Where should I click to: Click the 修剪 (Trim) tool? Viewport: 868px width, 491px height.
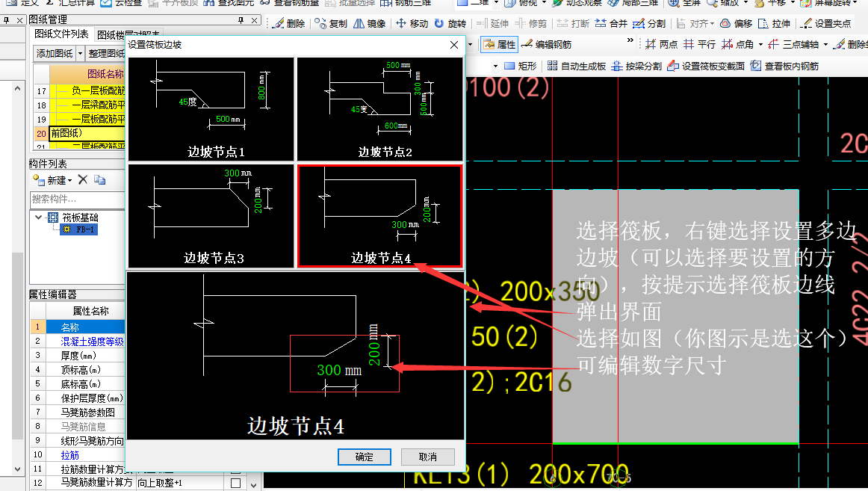point(531,24)
